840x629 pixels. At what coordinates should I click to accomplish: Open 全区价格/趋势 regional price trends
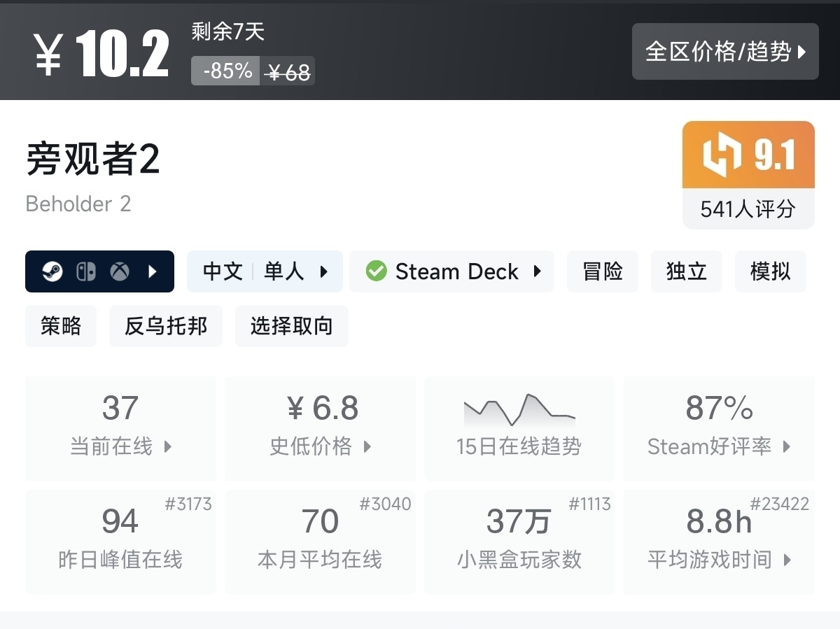(x=725, y=51)
